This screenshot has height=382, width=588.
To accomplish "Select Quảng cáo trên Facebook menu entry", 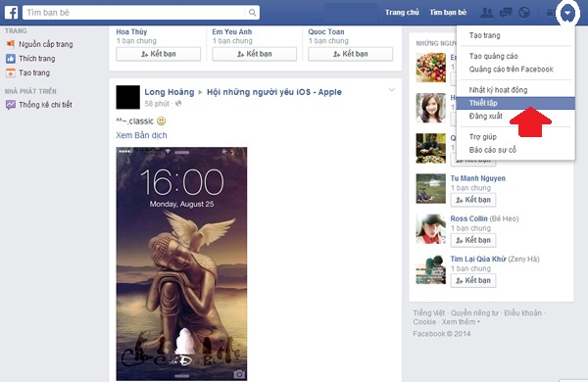I will [512, 70].
